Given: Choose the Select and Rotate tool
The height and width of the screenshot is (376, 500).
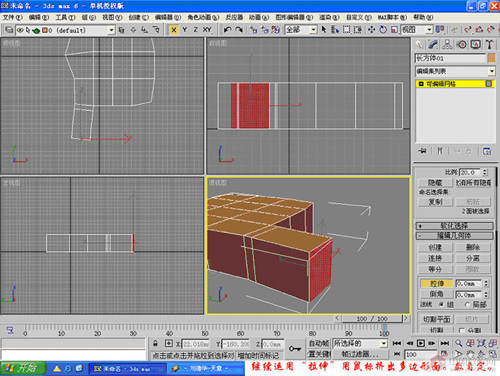Looking at the screenshot, I should point(383,30).
